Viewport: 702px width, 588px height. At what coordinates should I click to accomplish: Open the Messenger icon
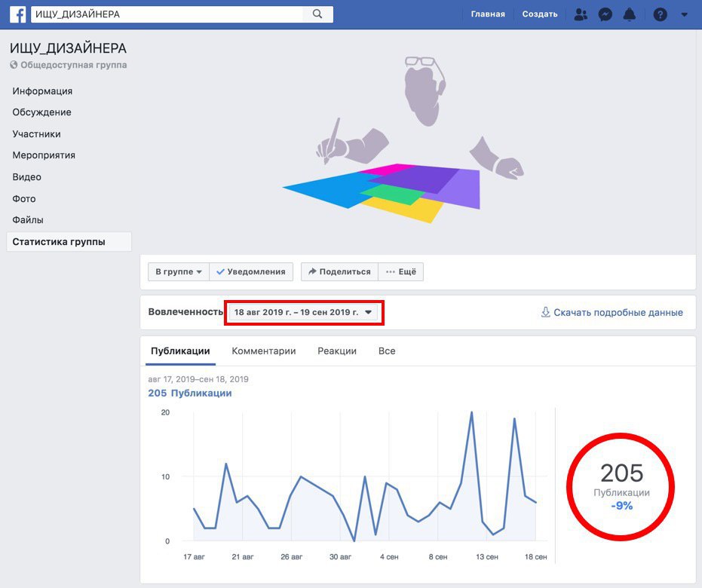point(605,14)
